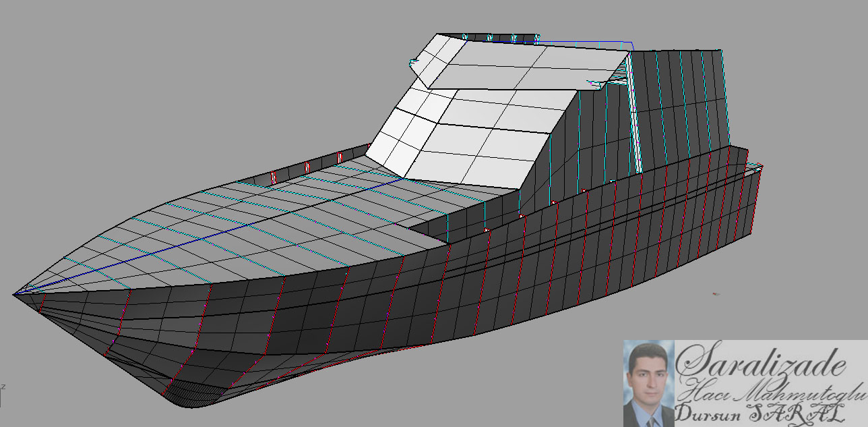Select the pointed bow tip of the hull
Screen dimensions: 868x427
15,294
